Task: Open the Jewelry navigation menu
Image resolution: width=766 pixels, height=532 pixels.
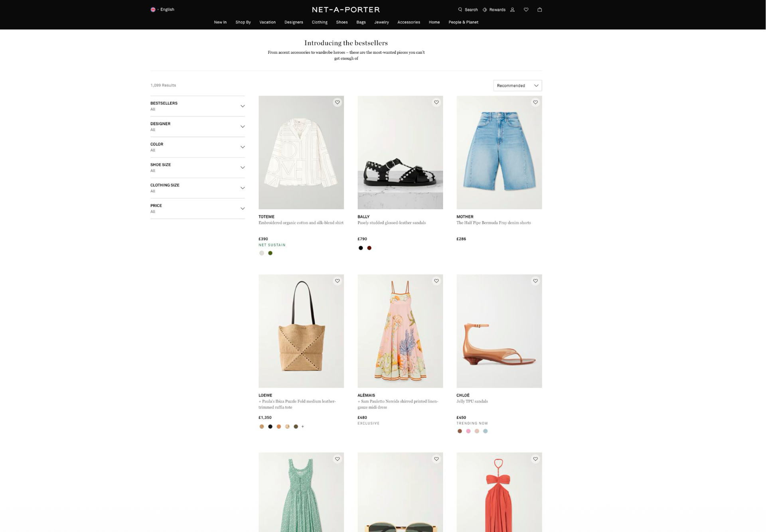Action: [x=381, y=22]
